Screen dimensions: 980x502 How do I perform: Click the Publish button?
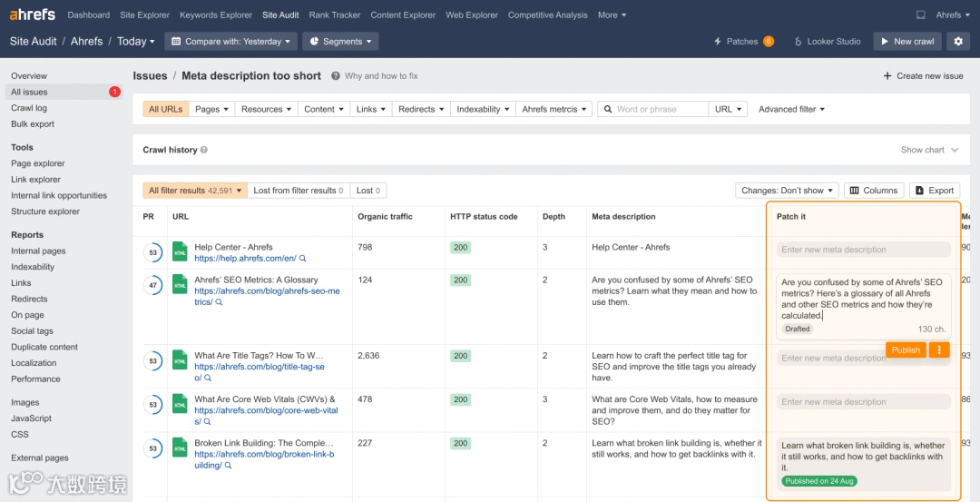[906, 350]
